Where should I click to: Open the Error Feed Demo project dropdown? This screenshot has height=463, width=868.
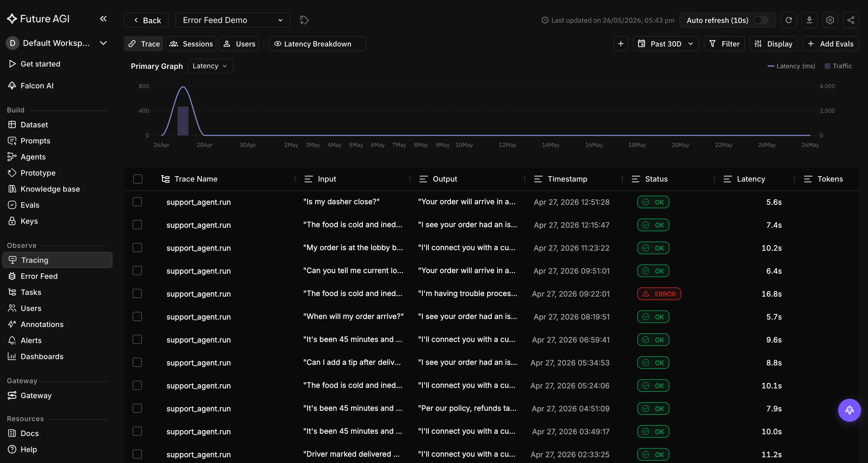232,20
